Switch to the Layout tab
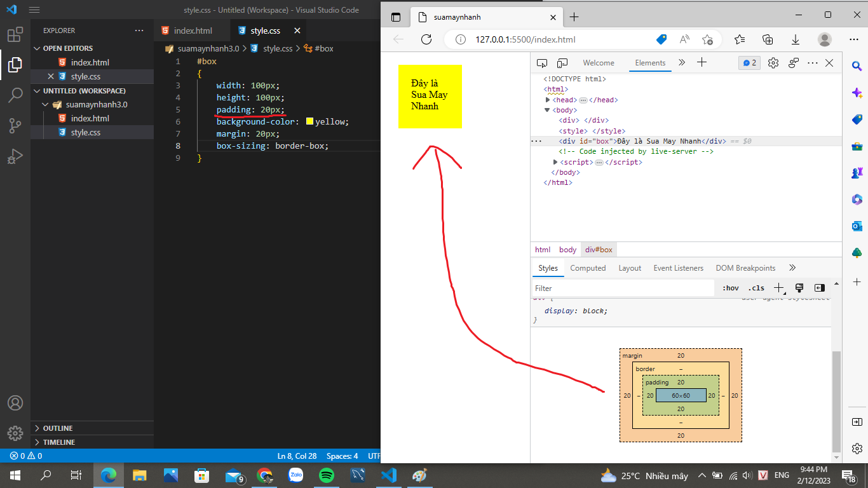 click(x=630, y=268)
